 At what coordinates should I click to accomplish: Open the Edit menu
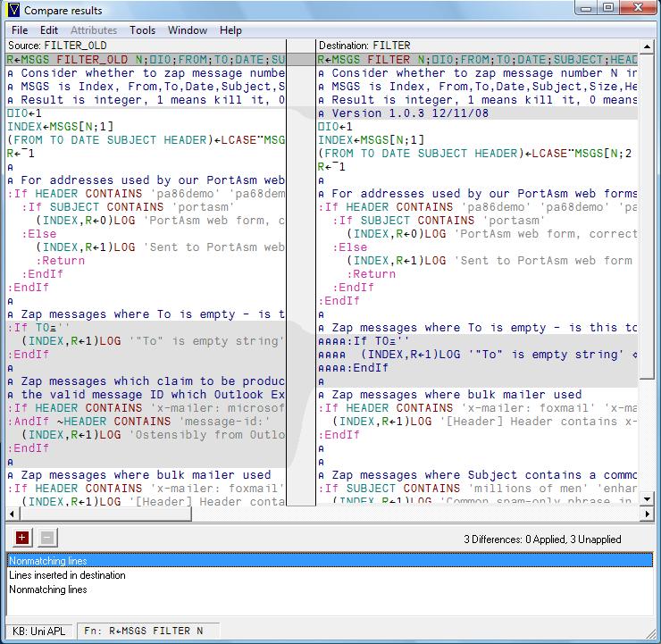click(49, 30)
